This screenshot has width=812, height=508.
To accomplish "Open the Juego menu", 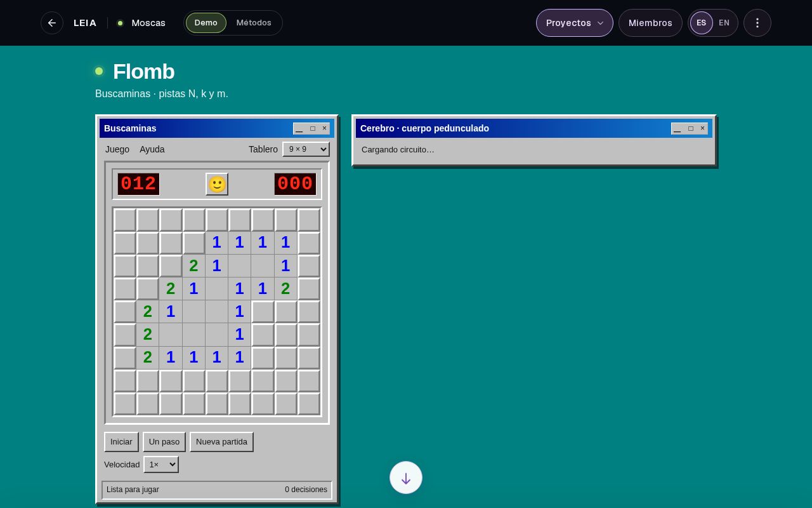I will [x=117, y=149].
